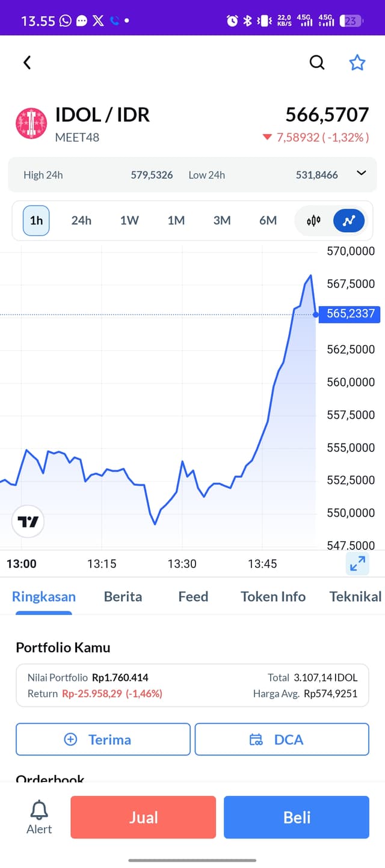Viewport: 385px width, 868px height.
Task: Tap the Jual sell button
Action: tap(143, 817)
